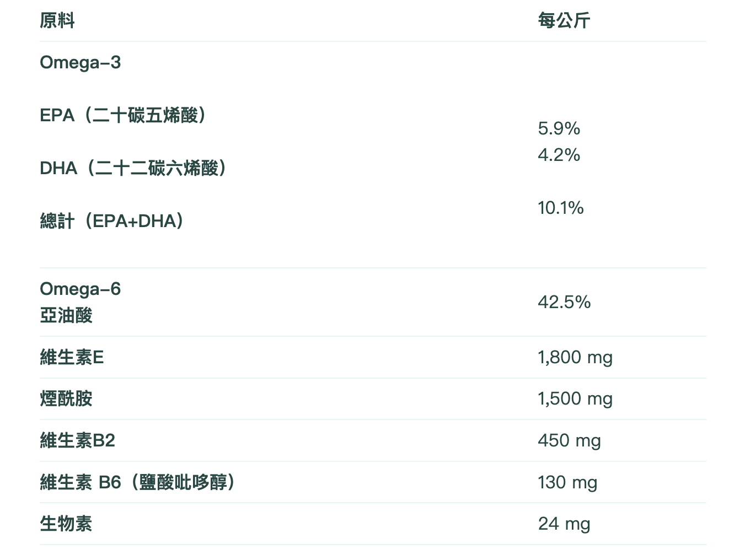Image resolution: width=729 pixels, height=560 pixels.
Task: Select the 10.1% total value
Action: [560, 208]
